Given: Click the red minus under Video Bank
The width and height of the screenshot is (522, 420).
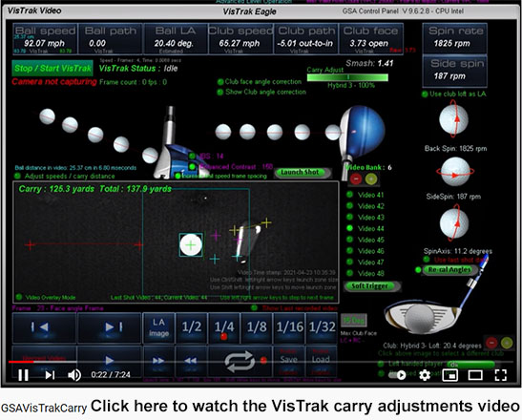Looking at the screenshot, I should [356, 179].
